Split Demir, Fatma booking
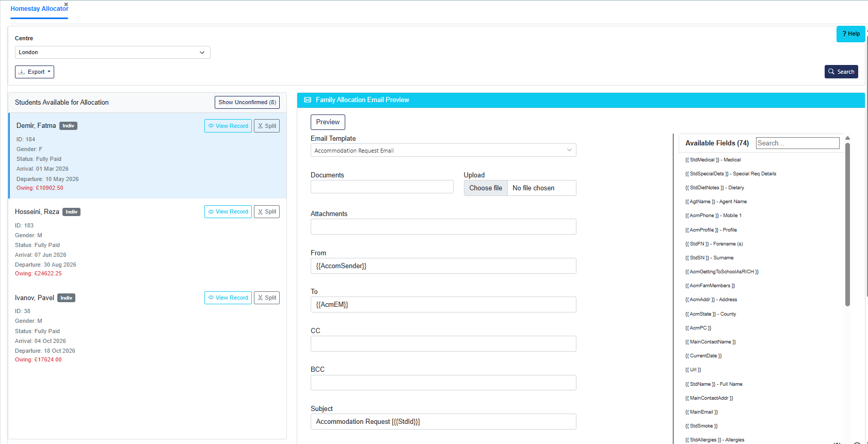 (267, 126)
